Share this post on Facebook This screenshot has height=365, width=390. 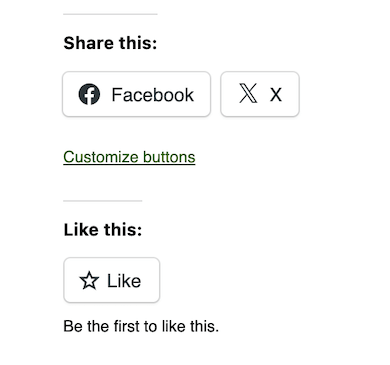(136, 94)
